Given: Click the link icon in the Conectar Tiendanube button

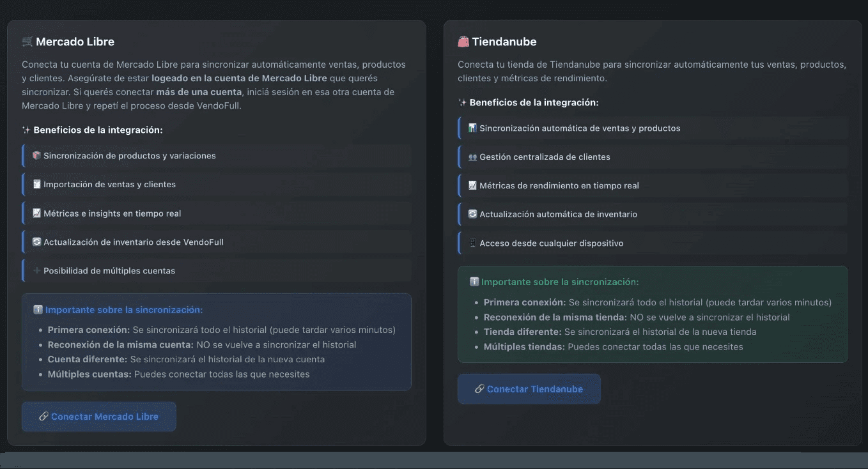Looking at the screenshot, I should [x=479, y=389].
